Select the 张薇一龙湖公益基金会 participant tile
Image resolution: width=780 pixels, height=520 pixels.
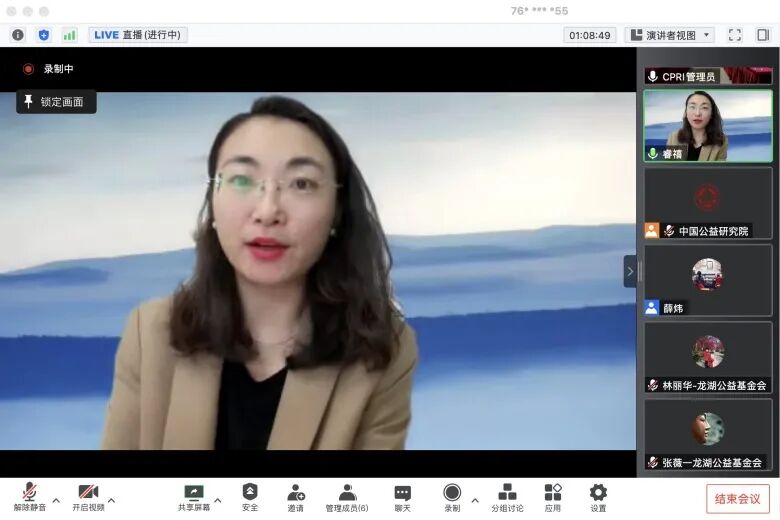point(708,435)
